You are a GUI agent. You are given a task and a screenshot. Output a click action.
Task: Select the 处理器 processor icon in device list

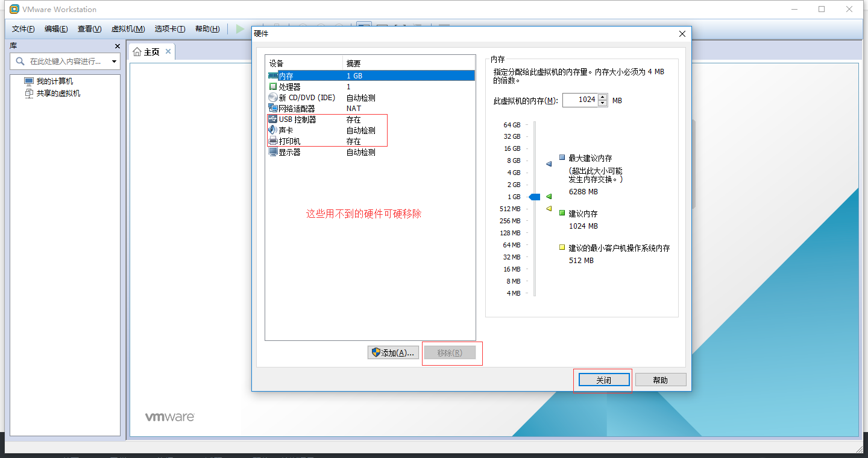pos(273,87)
